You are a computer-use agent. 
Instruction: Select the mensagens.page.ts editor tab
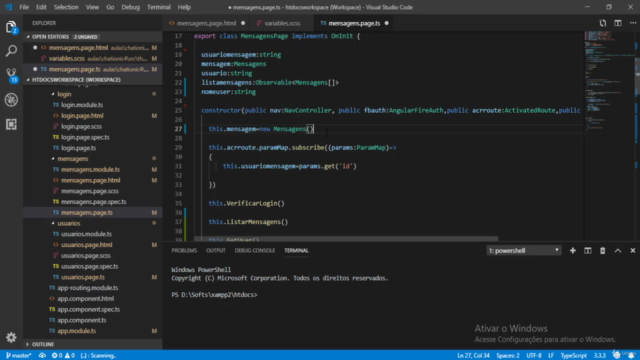[354, 23]
